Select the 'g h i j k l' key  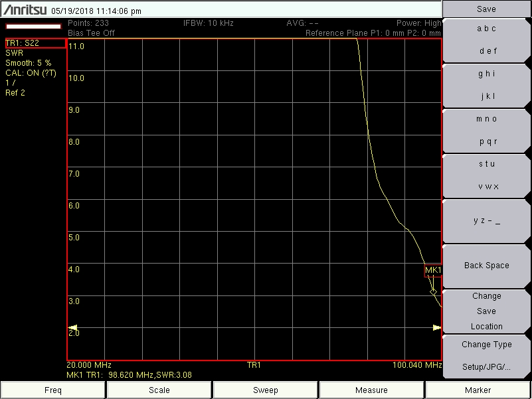tap(486, 85)
